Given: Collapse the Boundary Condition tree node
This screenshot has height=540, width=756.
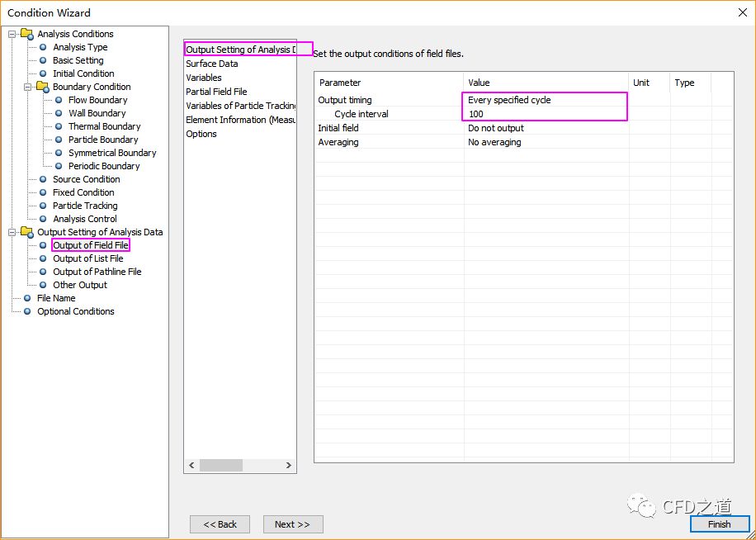Looking at the screenshot, I should coord(28,87).
